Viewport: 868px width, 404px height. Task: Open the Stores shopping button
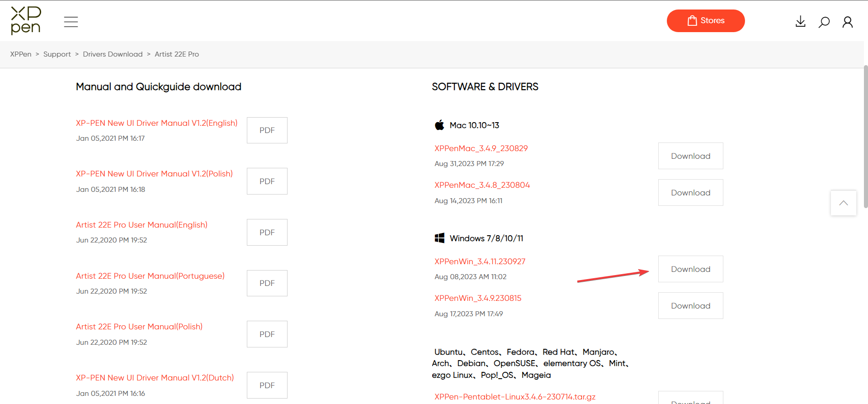(x=705, y=21)
